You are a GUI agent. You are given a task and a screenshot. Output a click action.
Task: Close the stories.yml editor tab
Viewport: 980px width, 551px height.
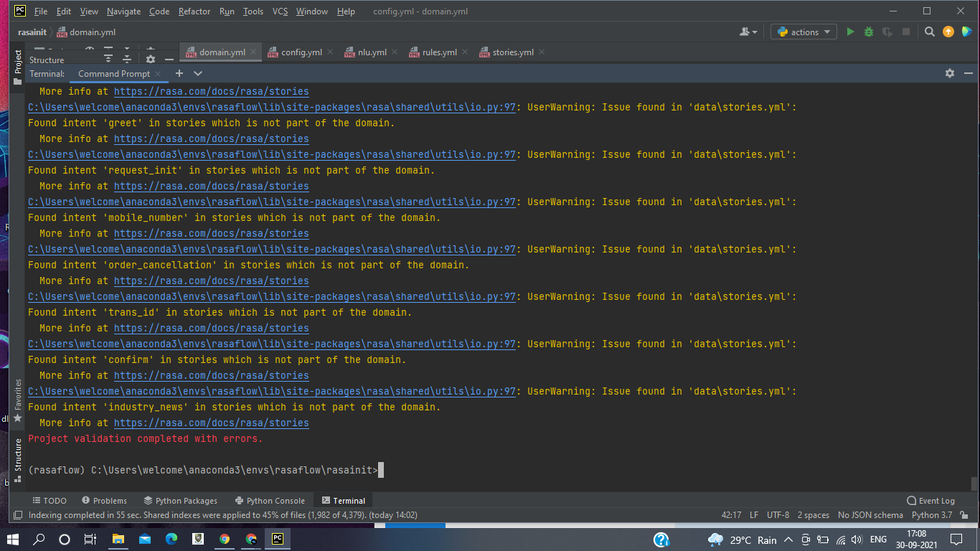[542, 52]
